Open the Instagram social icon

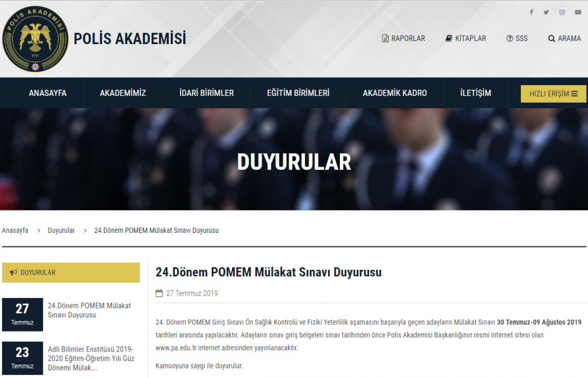562,12
